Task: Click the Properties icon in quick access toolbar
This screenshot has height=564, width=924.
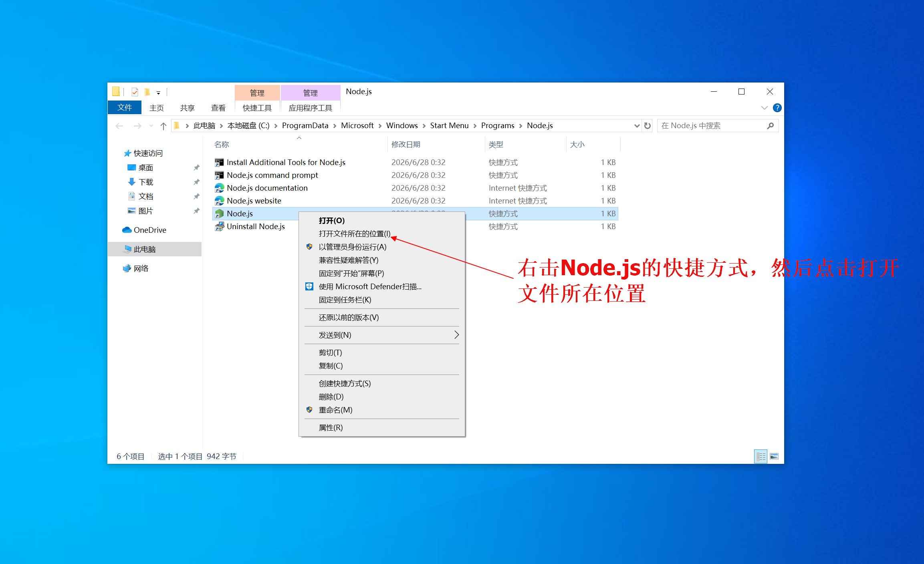Action: 135,92
